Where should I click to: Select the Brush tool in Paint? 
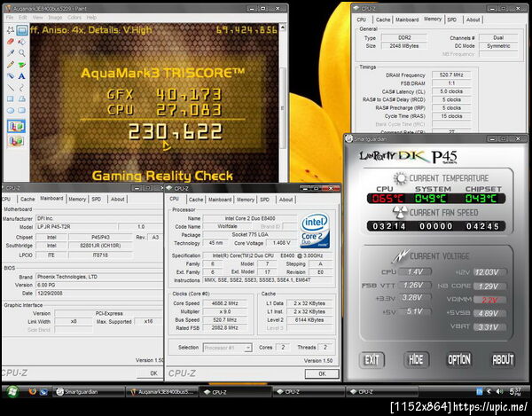(x=21, y=65)
